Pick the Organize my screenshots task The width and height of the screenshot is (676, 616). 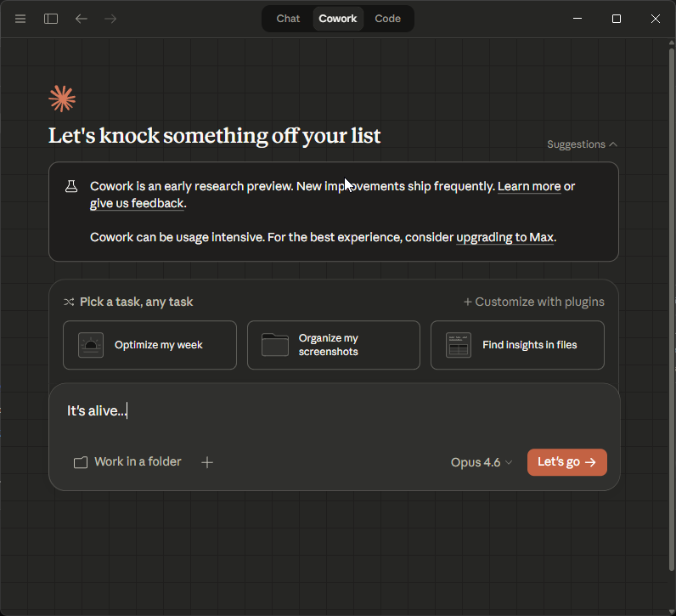point(333,345)
